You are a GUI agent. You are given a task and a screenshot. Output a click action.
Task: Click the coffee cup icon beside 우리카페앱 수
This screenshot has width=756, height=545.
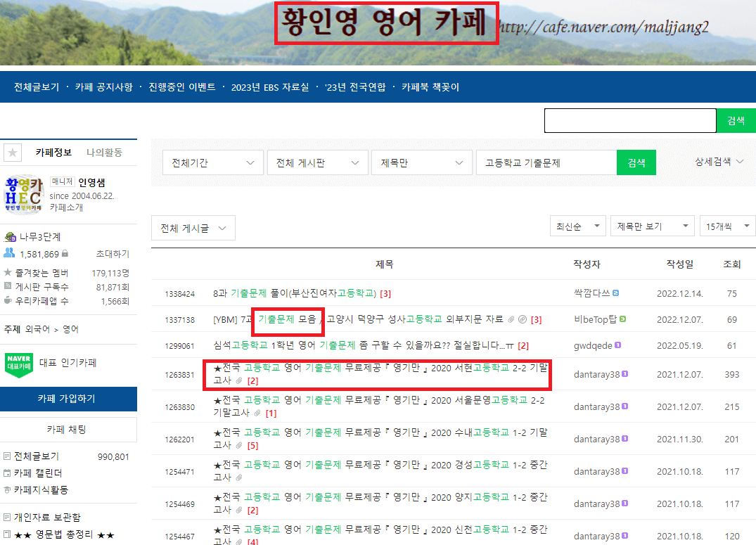[x=7, y=300]
